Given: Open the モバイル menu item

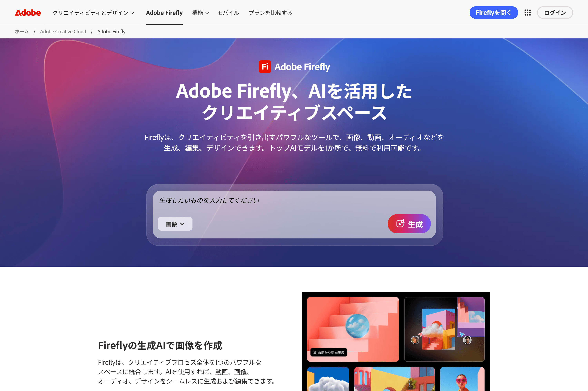Looking at the screenshot, I should [228, 13].
